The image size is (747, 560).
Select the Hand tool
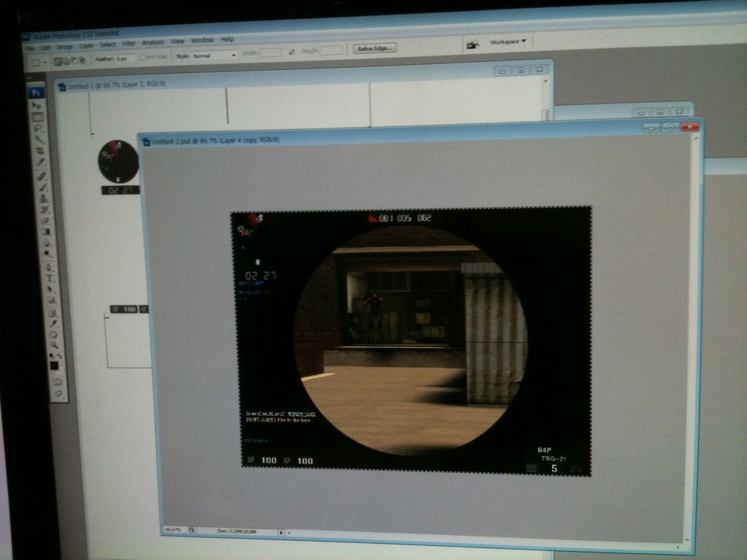tap(54, 334)
